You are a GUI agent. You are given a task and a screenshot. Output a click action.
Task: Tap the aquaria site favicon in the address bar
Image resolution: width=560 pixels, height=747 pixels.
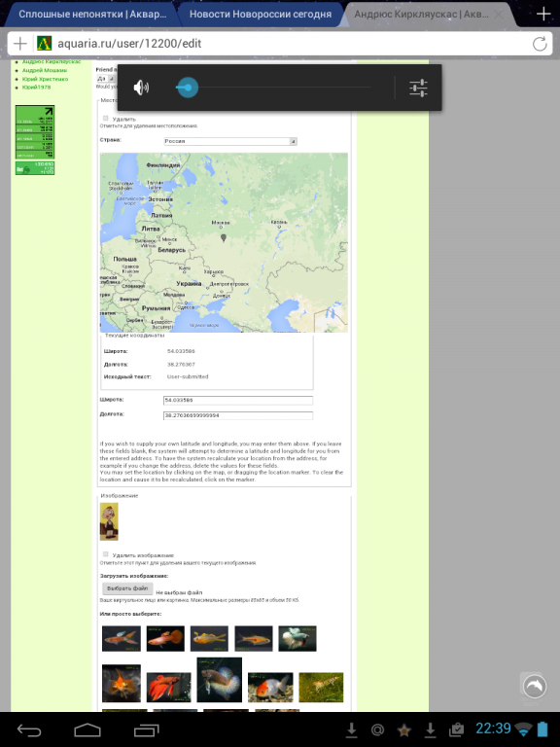tap(44, 44)
